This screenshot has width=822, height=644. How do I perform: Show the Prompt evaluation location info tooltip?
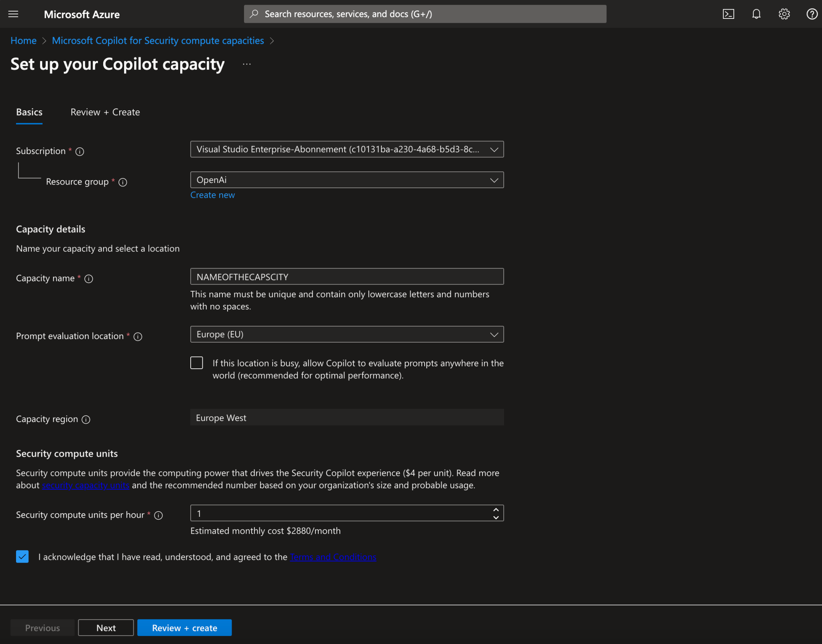pos(138,337)
